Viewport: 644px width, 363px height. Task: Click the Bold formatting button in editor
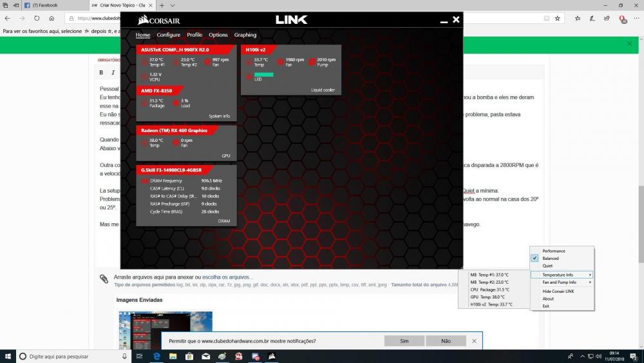tap(102, 73)
